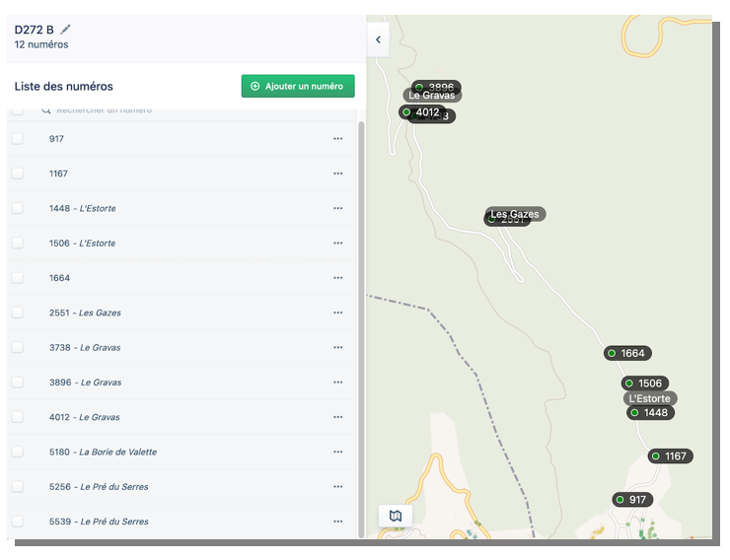Screen dimensions: 730x560
Task: Open the three-dot menu for 3738 - Le Gravas
Action: coord(338,348)
